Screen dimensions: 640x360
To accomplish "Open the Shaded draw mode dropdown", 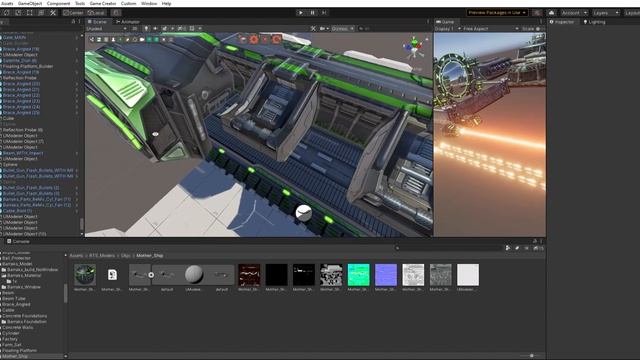I will [x=106, y=29].
